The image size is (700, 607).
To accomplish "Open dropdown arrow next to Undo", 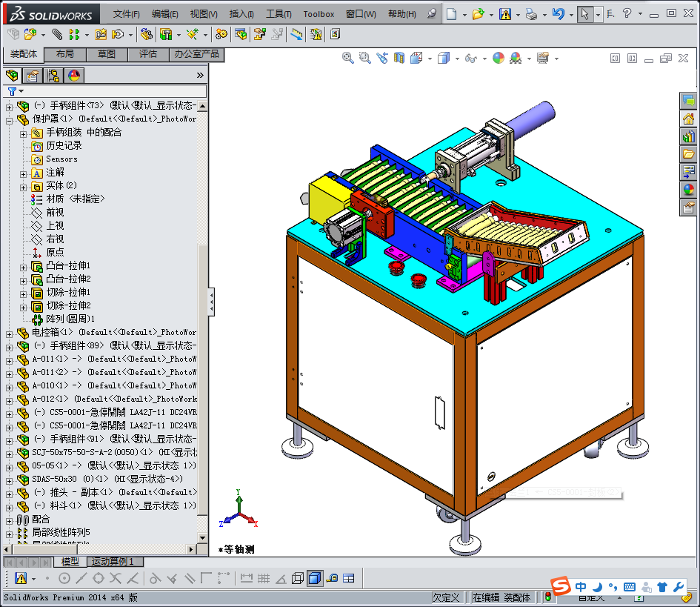I will (x=571, y=15).
